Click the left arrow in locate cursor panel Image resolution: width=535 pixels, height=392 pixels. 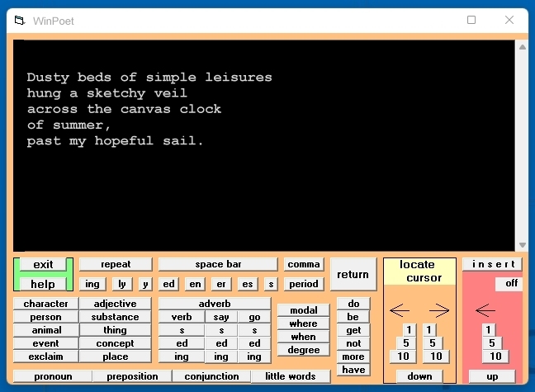click(400, 311)
